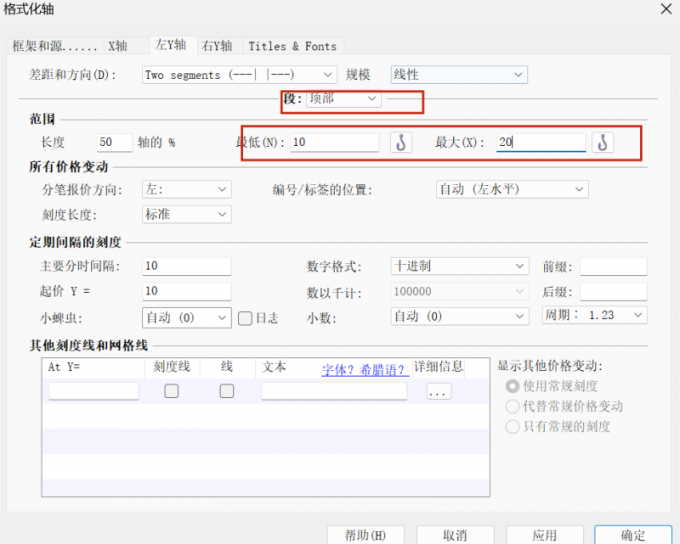Expand the 规模 线性 dropdown
680x544 pixels.
click(457, 75)
